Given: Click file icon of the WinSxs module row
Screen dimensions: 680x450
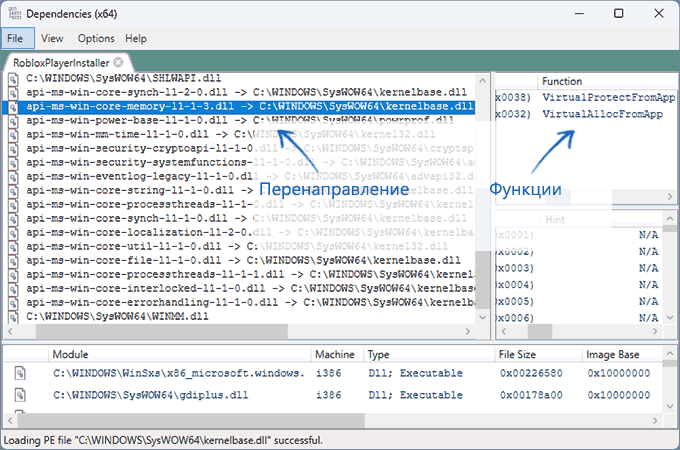Looking at the screenshot, I should click(20, 373).
